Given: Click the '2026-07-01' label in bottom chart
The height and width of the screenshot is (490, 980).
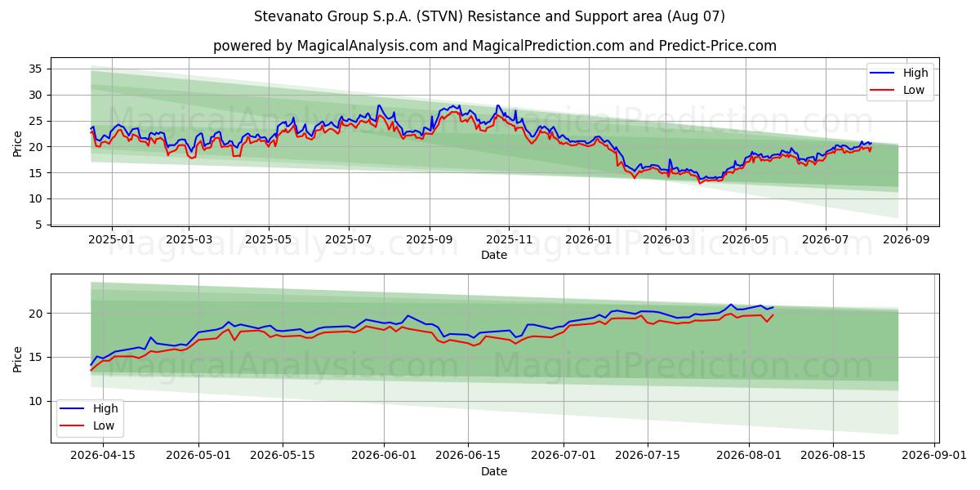Looking at the screenshot, I should [565, 455].
